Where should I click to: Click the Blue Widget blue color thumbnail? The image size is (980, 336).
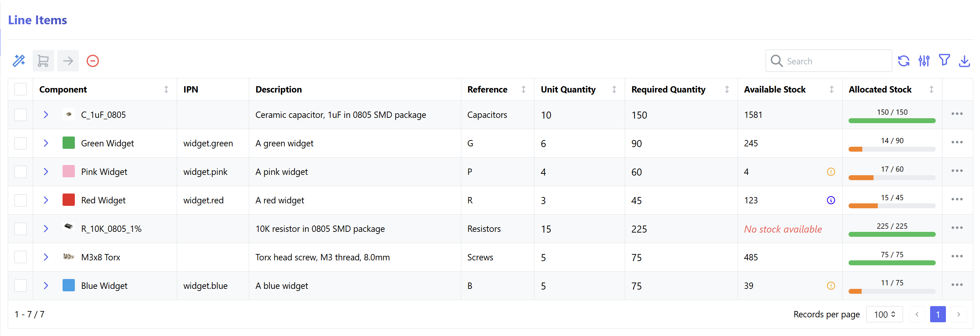(69, 285)
